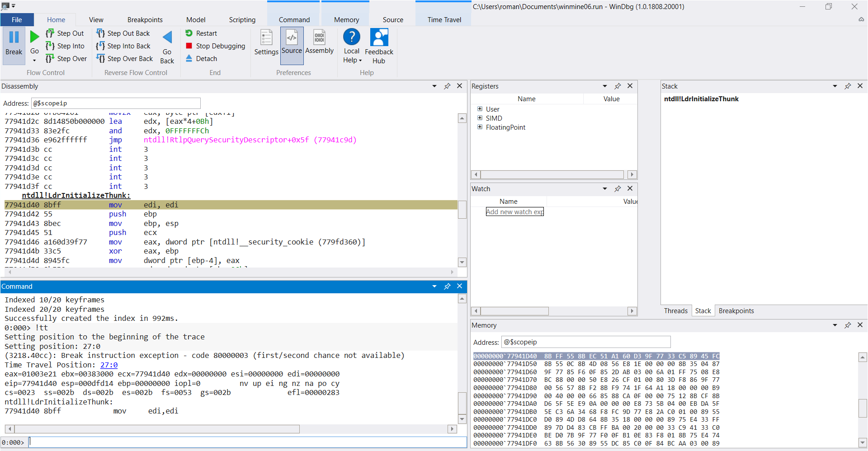This screenshot has width=868, height=451.
Task: Click the Registers Name column header
Action: click(527, 99)
